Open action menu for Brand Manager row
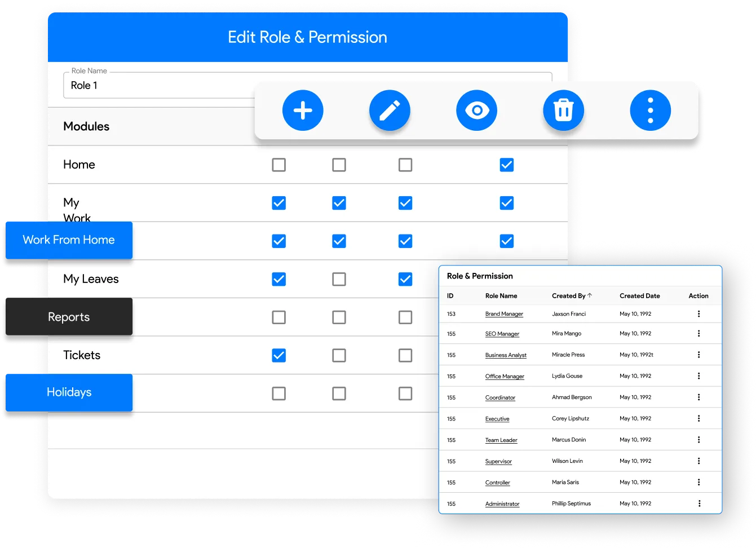 (x=698, y=314)
